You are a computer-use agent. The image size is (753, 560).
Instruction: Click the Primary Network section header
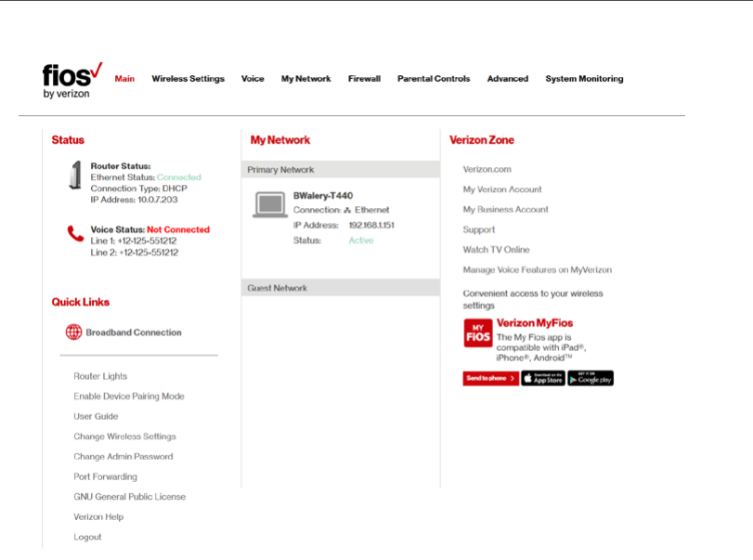[x=341, y=170]
